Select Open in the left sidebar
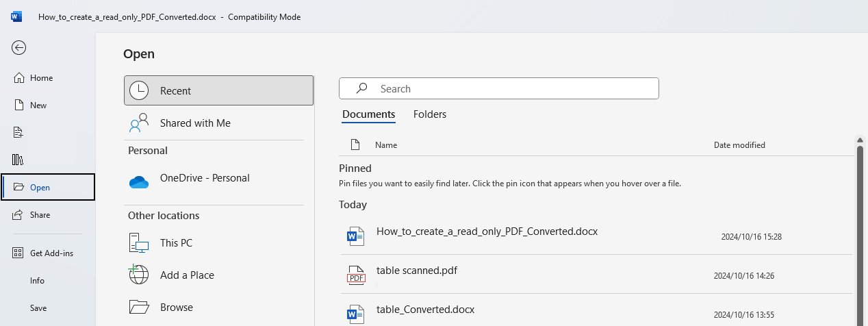 point(48,187)
